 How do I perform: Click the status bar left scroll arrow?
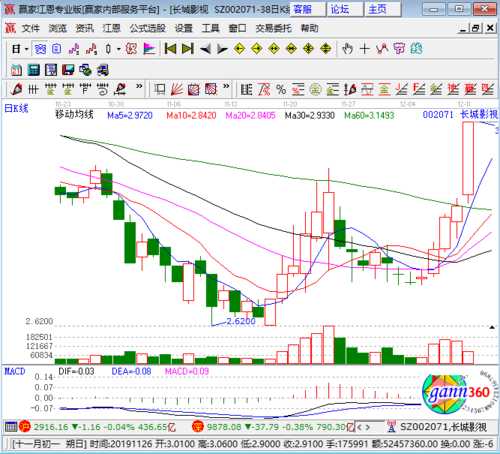coord(359,427)
